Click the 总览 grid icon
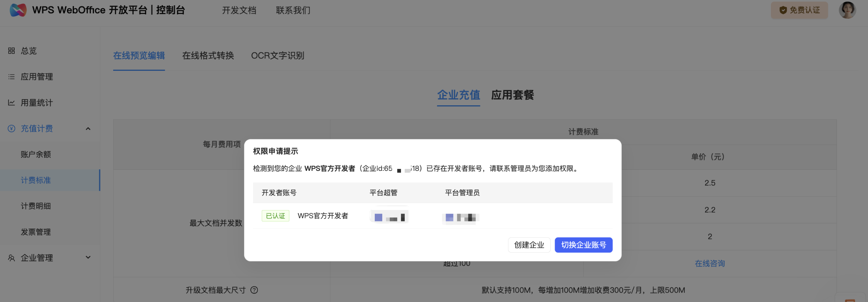This screenshot has width=868, height=302. 12,51
